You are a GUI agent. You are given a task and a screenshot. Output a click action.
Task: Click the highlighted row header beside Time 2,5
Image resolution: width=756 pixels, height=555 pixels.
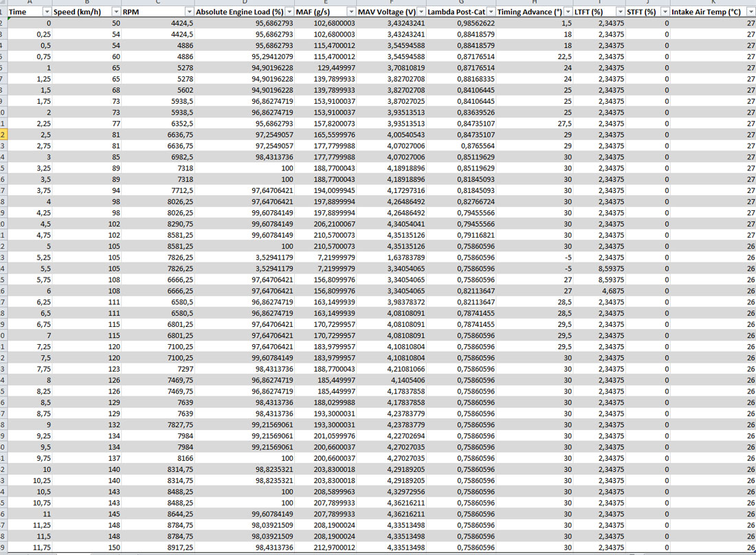pos(3,135)
